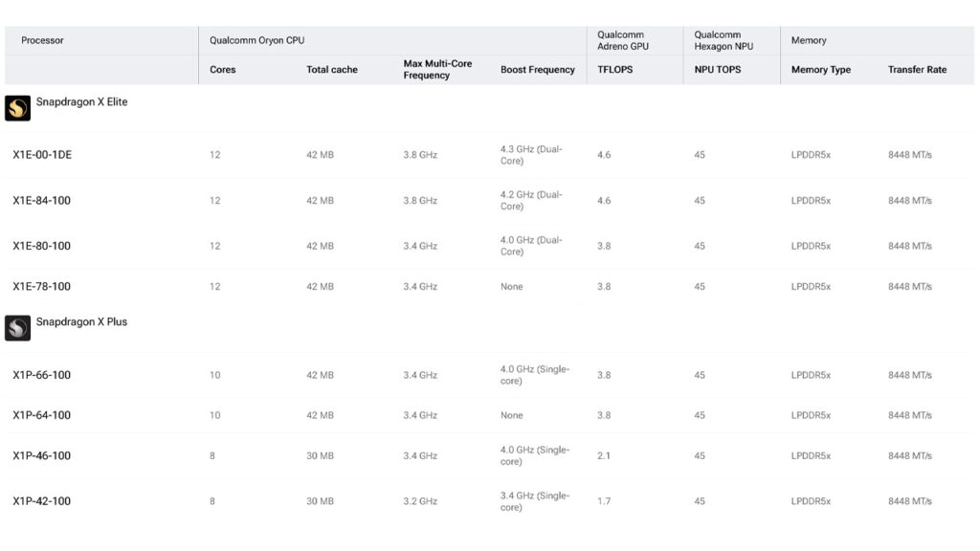
Task: Select the X1E-00-1DE processor row label
Action: 42,155
